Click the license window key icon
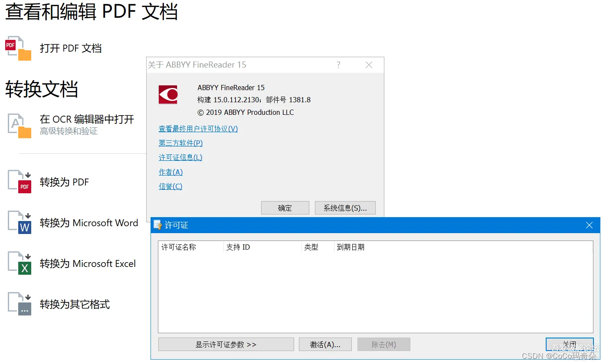Image resolution: width=603 pixels, height=364 pixels. pos(157,225)
